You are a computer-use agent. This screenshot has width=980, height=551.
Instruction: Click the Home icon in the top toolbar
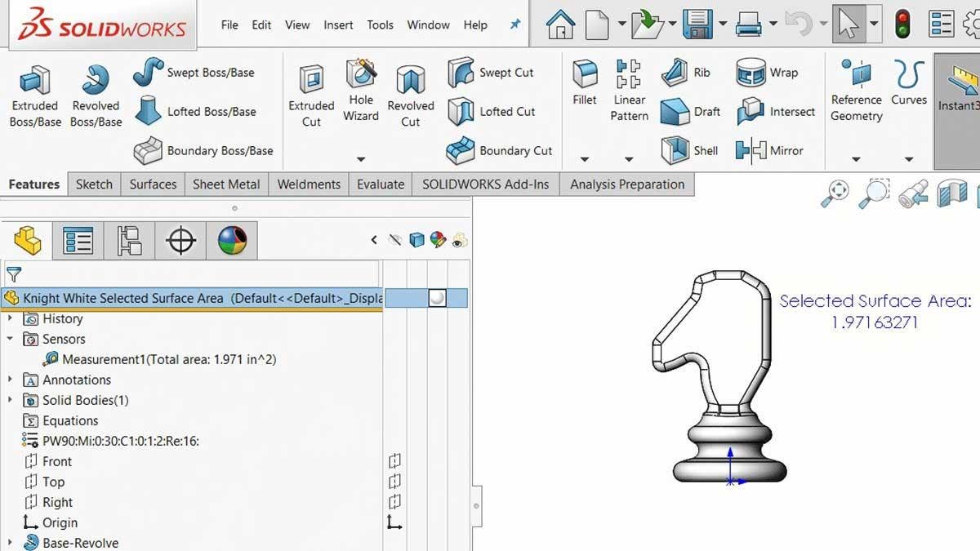560,24
